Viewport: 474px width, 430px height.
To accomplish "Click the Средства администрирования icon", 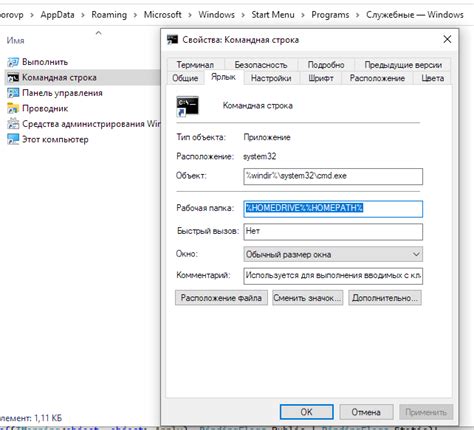I will [x=13, y=124].
